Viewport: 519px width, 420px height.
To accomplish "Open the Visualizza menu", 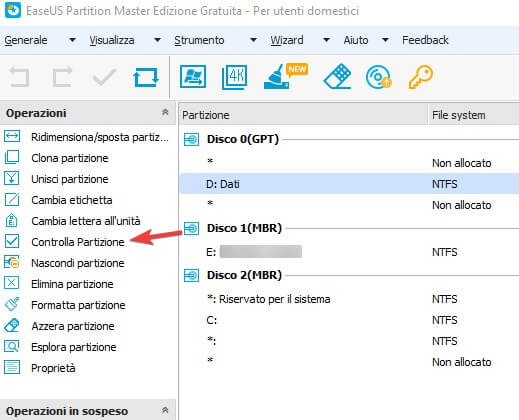I will [x=112, y=40].
